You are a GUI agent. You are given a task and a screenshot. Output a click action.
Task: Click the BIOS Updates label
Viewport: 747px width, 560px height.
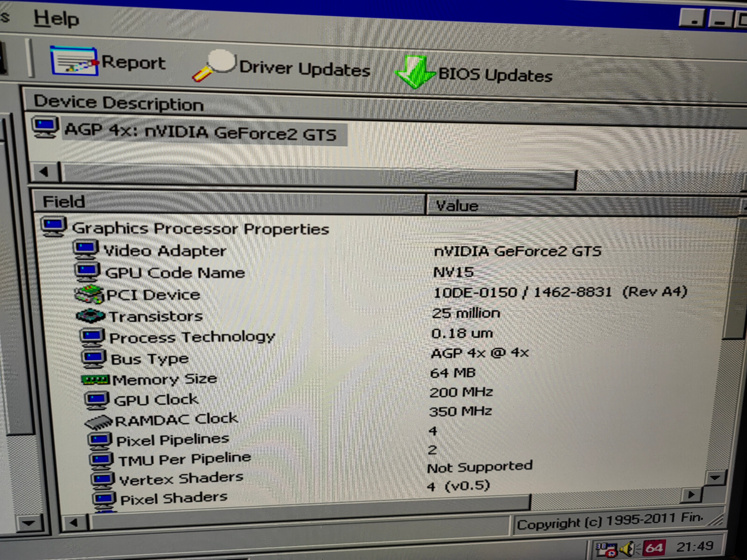point(495,74)
